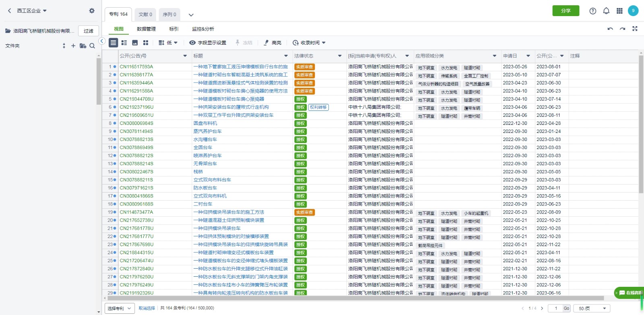Open folder management settings icon

[83, 46]
